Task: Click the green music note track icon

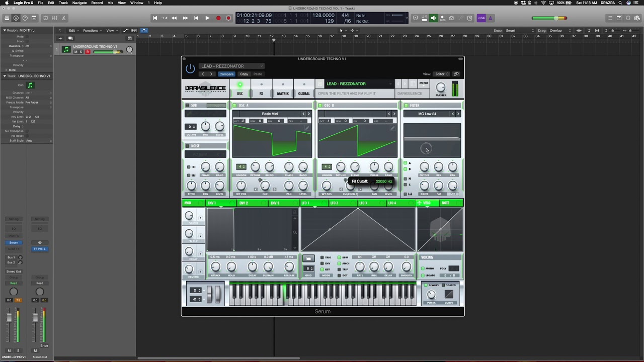Action: coord(66,50)
